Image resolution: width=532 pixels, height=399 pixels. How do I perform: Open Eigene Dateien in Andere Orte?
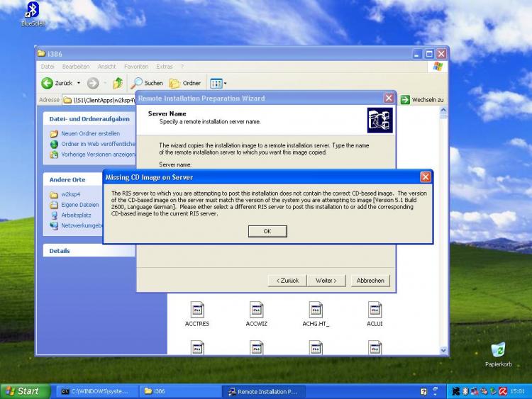[79, 205]
